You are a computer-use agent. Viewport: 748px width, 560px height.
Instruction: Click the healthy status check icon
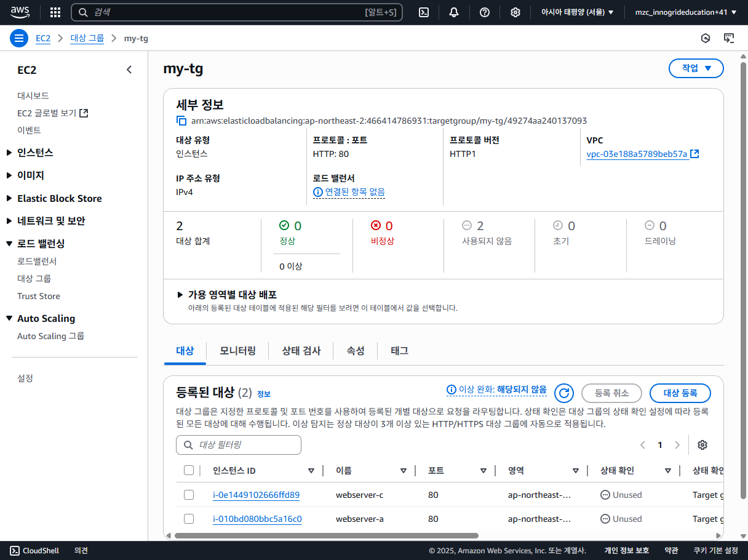pyautogui.click(x=284, y=226)
